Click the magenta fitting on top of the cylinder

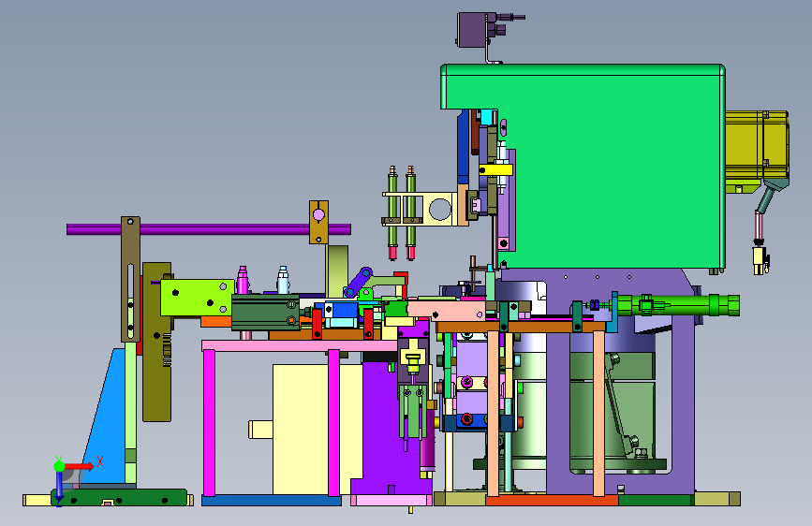click(243, 280)
